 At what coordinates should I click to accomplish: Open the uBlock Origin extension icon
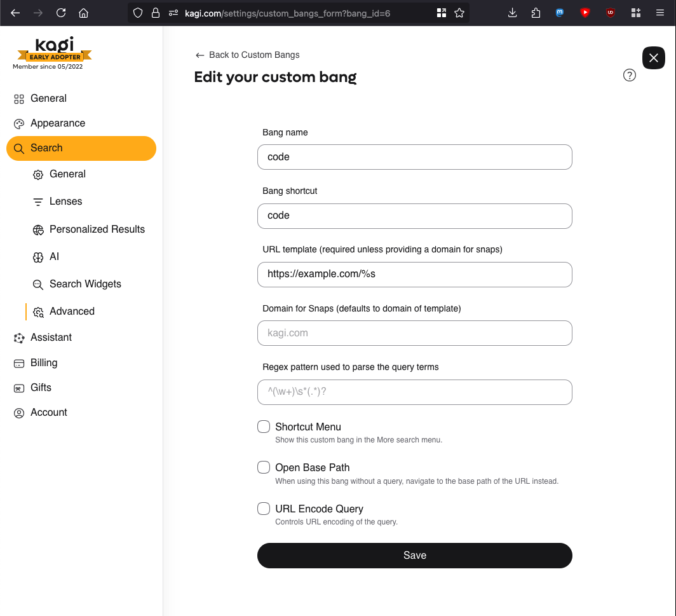coord(610,13)
